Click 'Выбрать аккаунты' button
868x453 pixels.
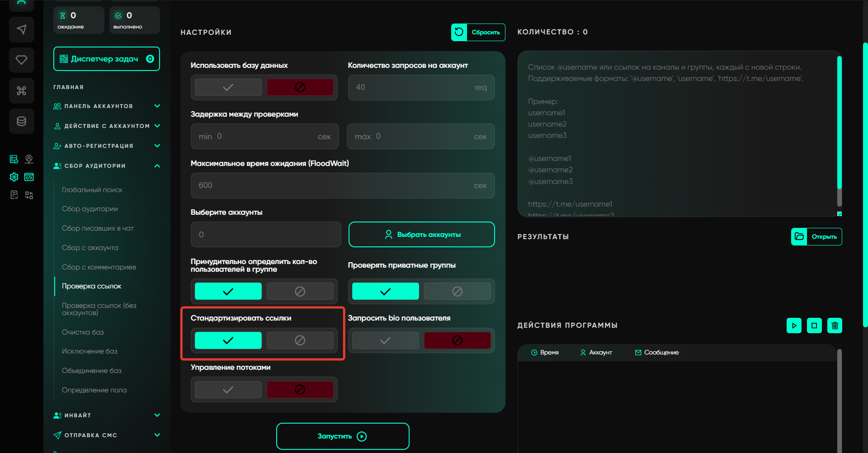click(421, 235)
